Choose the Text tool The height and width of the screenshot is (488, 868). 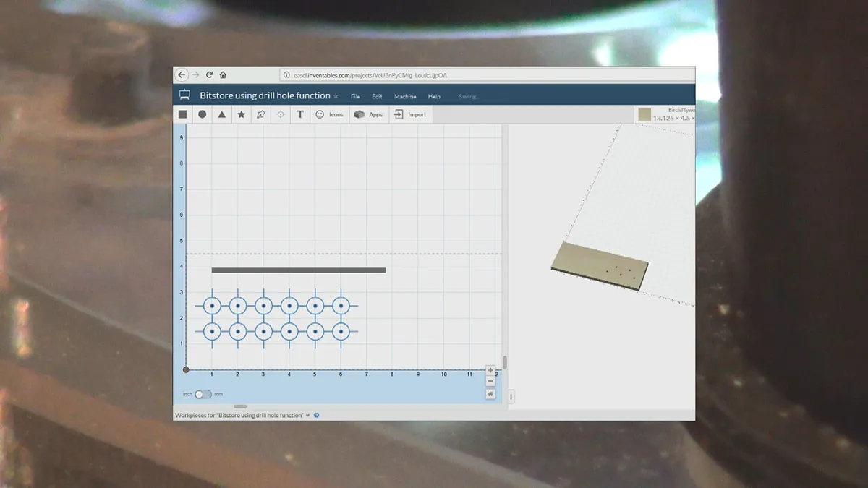300,114
